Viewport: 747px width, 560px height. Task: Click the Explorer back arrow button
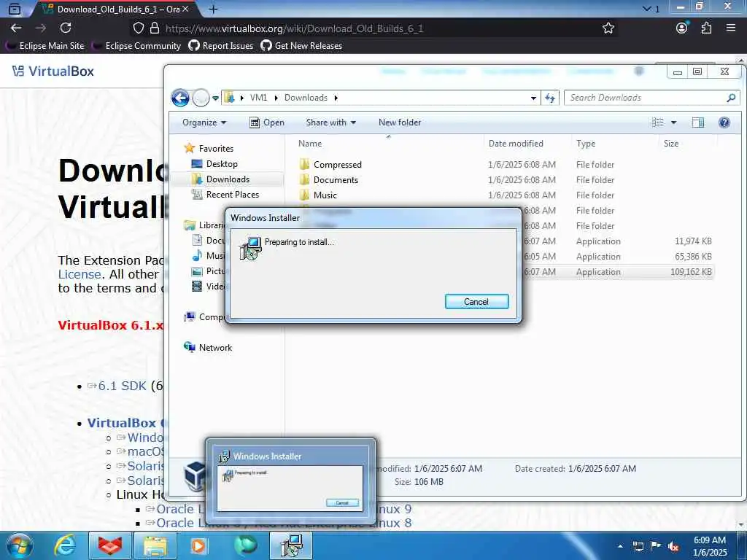[x=181, y=98]
